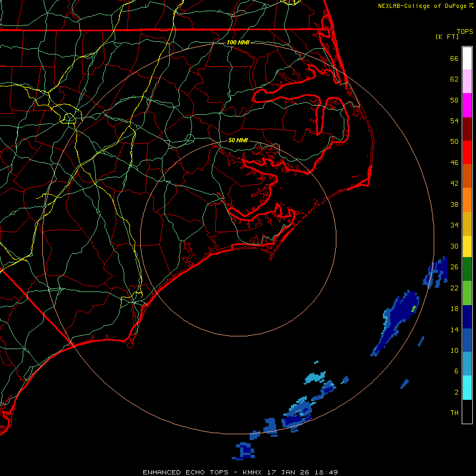This screenshot has width=476, height=476.
Task: Click the light blue 14 kft swatch
Action: pos(467,364)
